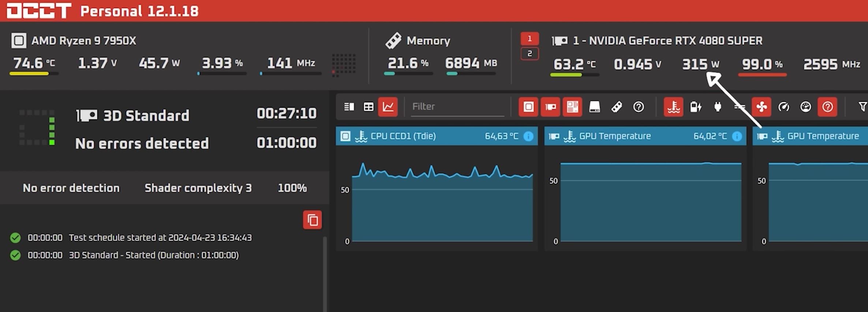868x312 pixels.
Task: Toggle the GPU sensor filter icon
Action: click(550, 107)
